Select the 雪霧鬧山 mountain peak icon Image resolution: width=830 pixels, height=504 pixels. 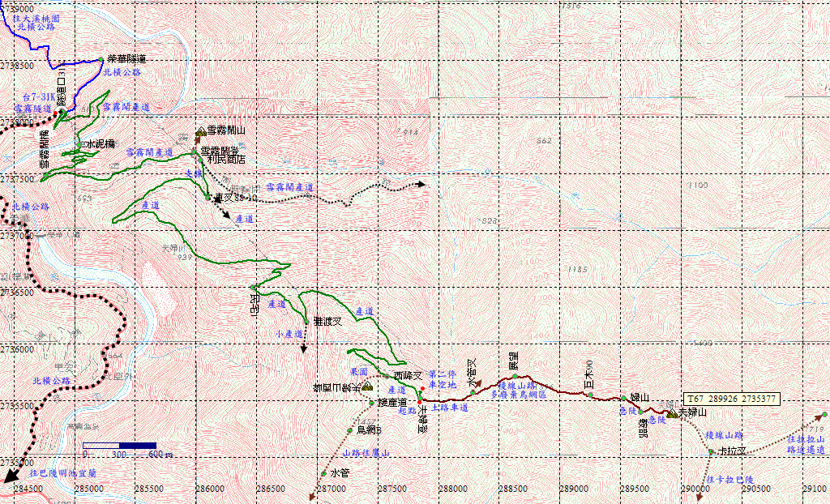[x=201, y=130]
